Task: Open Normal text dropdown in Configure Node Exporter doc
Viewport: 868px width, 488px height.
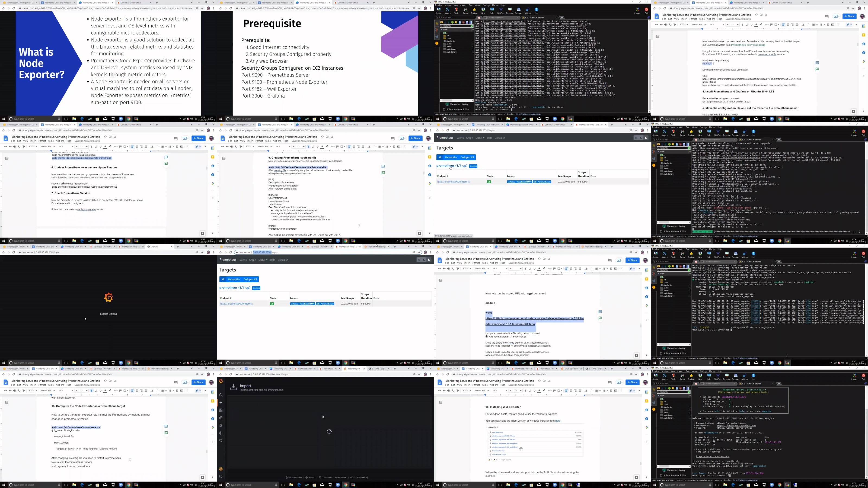Action: click(47, 391)
